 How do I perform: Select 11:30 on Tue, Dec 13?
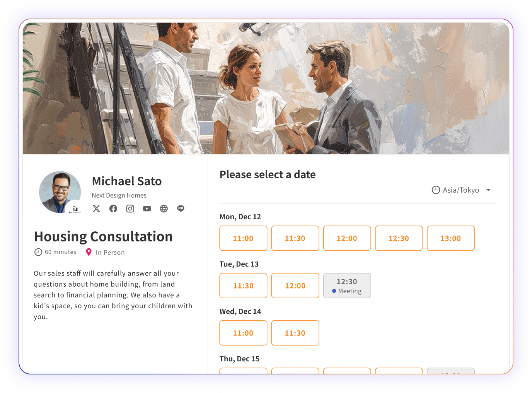243,285
